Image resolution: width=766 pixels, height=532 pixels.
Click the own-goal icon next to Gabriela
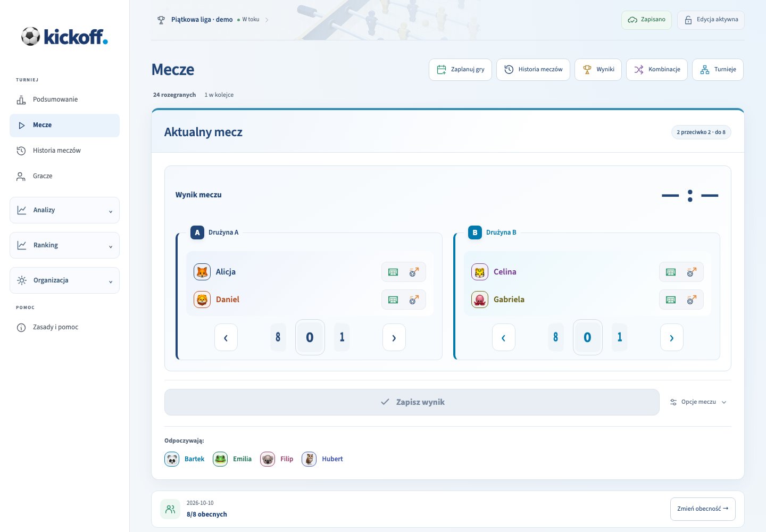coord(692,300)
